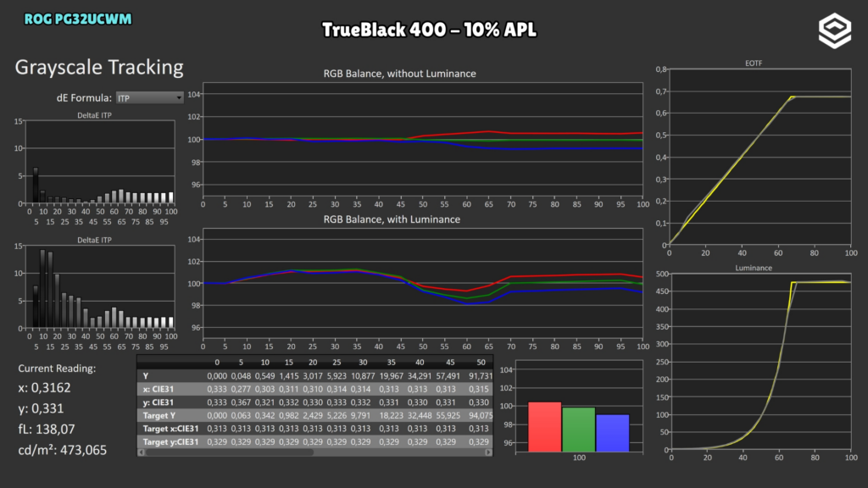Click the DeltaE ITP chart peaking near 6

[100, 162]
